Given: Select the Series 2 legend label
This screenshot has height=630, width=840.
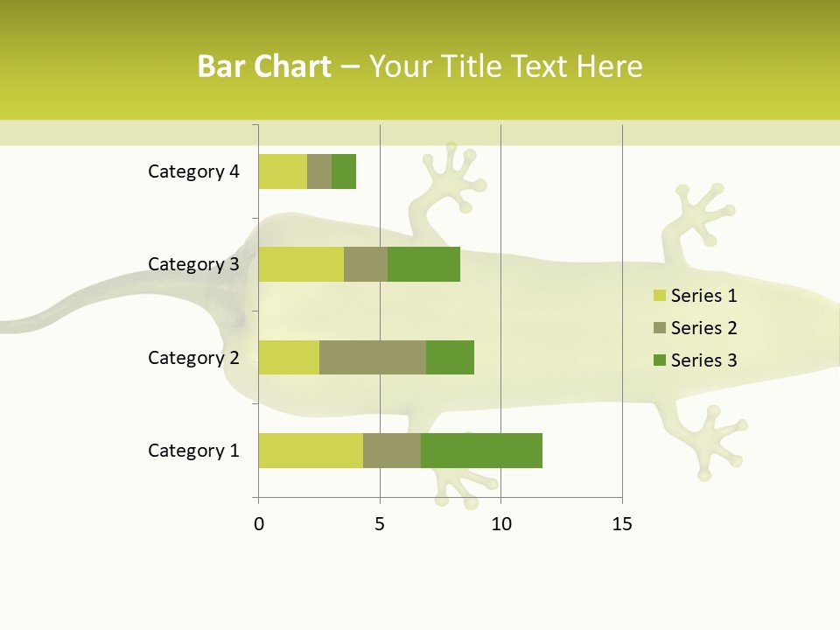Looking at the screenshot, I should (703, 327).
